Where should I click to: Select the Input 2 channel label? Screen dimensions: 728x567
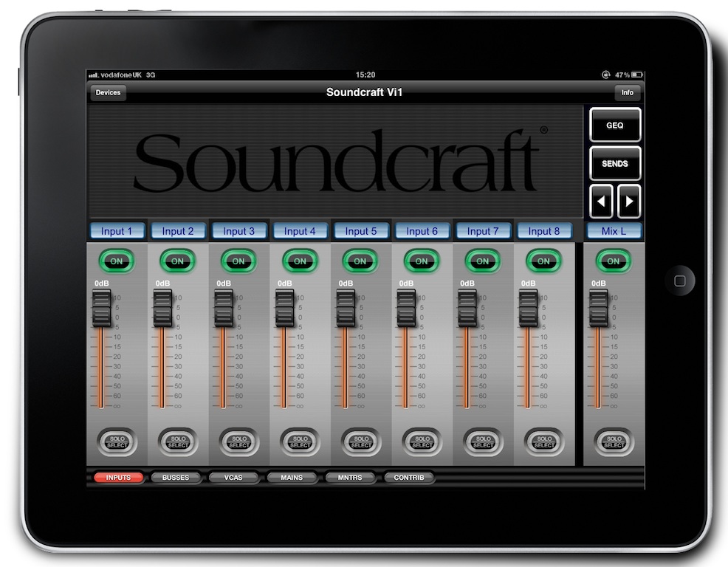178,231
